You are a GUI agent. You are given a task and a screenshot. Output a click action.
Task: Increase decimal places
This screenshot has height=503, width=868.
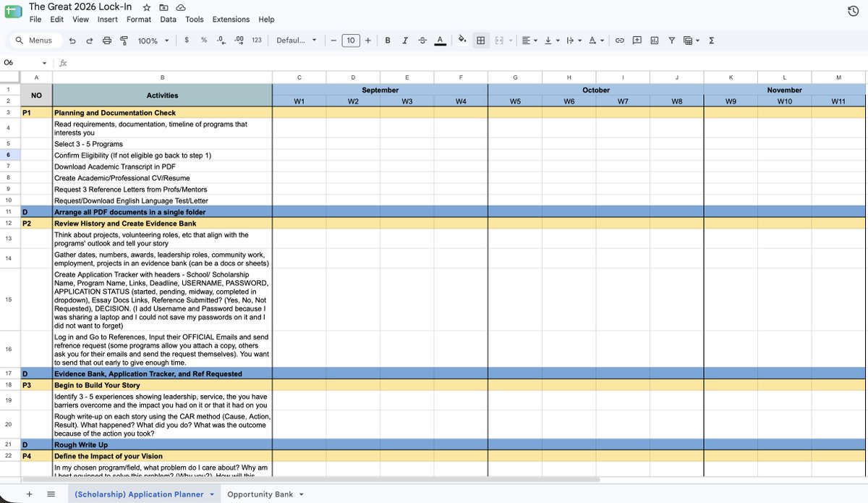coord(239,41)
